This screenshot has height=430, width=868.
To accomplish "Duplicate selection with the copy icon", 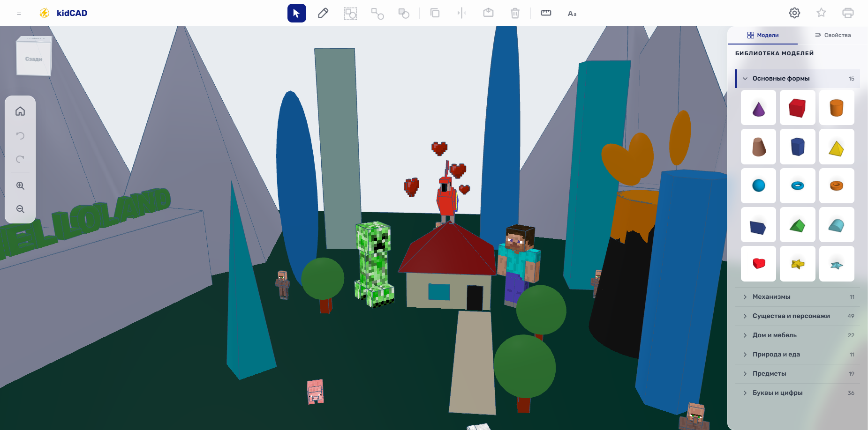I will click(x=435, y=13).
